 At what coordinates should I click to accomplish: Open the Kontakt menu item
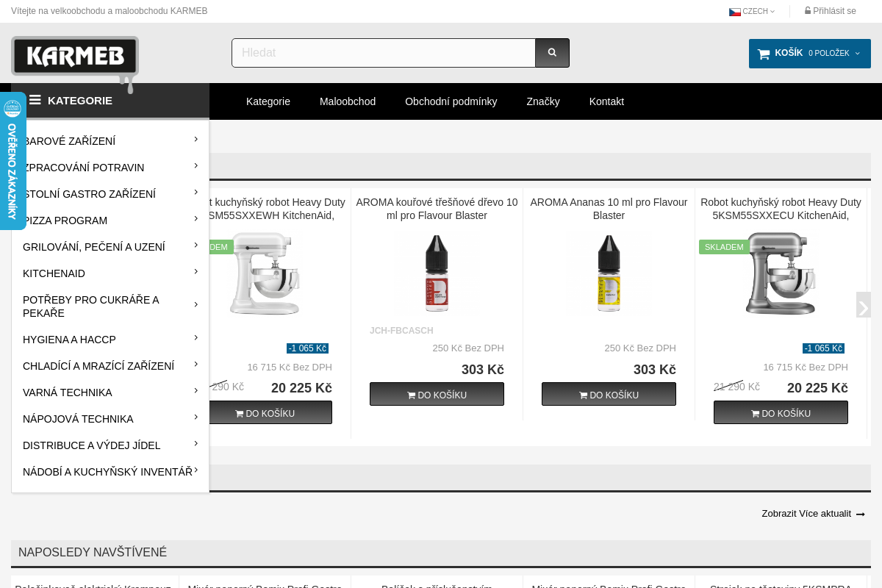pos(606,101)
